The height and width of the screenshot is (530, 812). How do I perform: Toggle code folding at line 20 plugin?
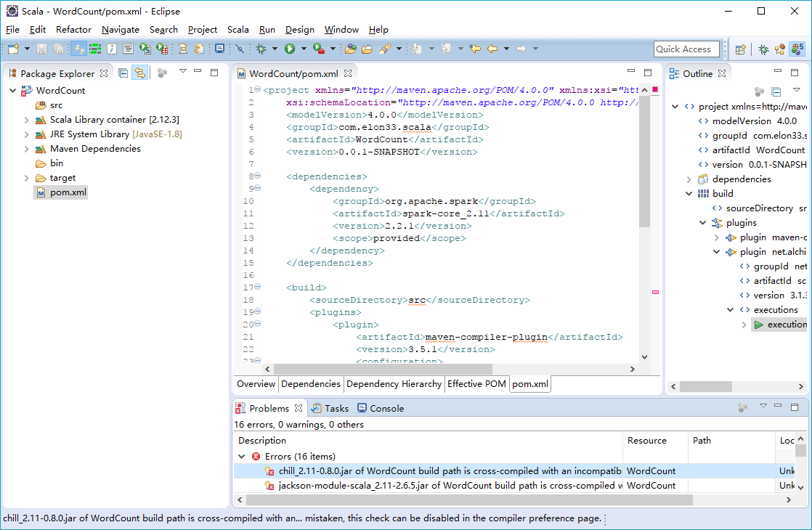pos(257,324)
